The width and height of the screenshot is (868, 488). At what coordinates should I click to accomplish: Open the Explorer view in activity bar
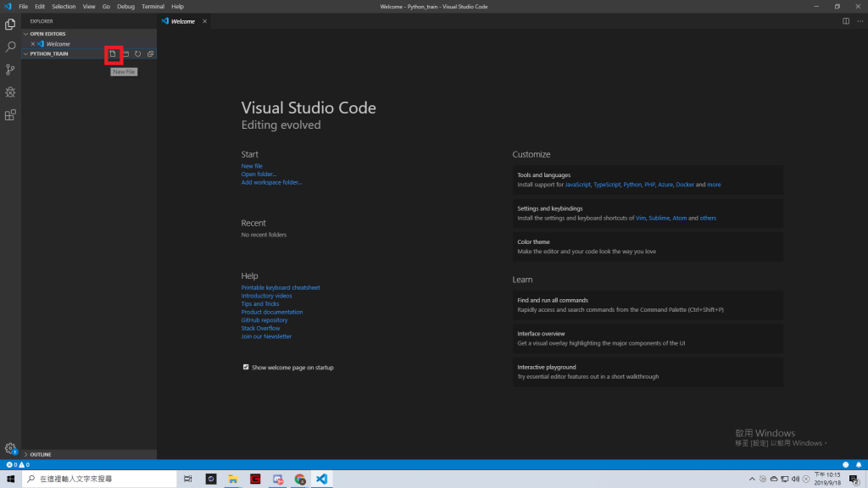10,25
